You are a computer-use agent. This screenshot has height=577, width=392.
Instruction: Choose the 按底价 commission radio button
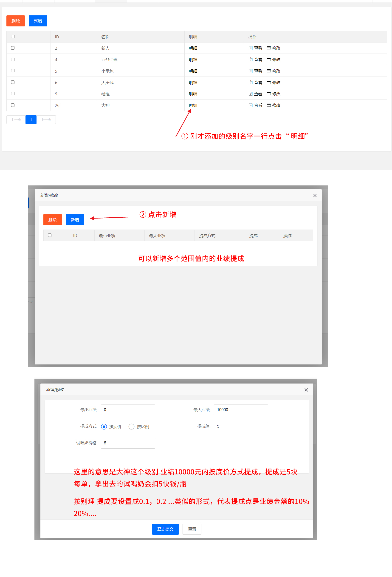(x=104, y=426)
